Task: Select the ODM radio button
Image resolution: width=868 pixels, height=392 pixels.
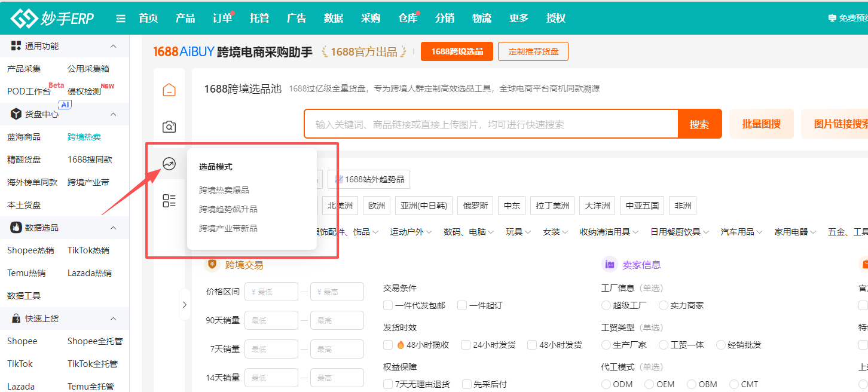Action: (x=606, y=384)
